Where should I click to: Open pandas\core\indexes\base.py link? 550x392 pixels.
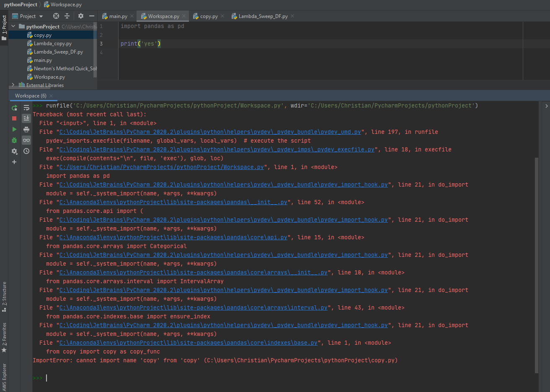pos(188,343)
